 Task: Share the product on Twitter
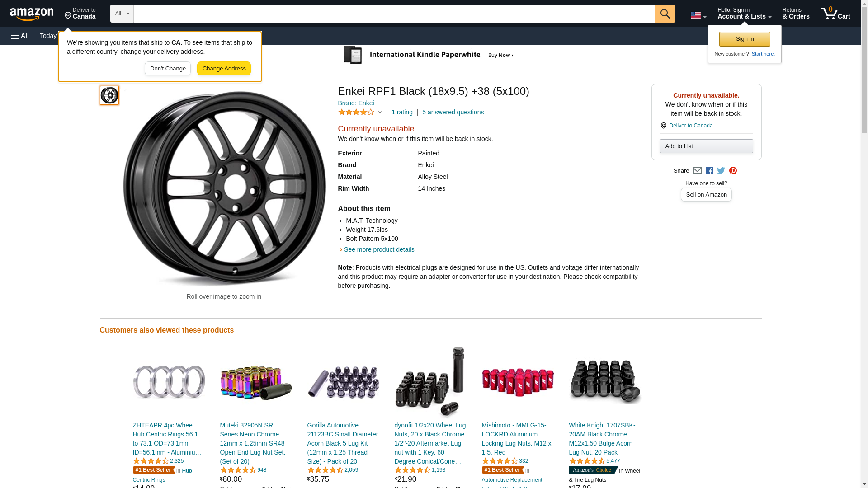coord(721,171)
